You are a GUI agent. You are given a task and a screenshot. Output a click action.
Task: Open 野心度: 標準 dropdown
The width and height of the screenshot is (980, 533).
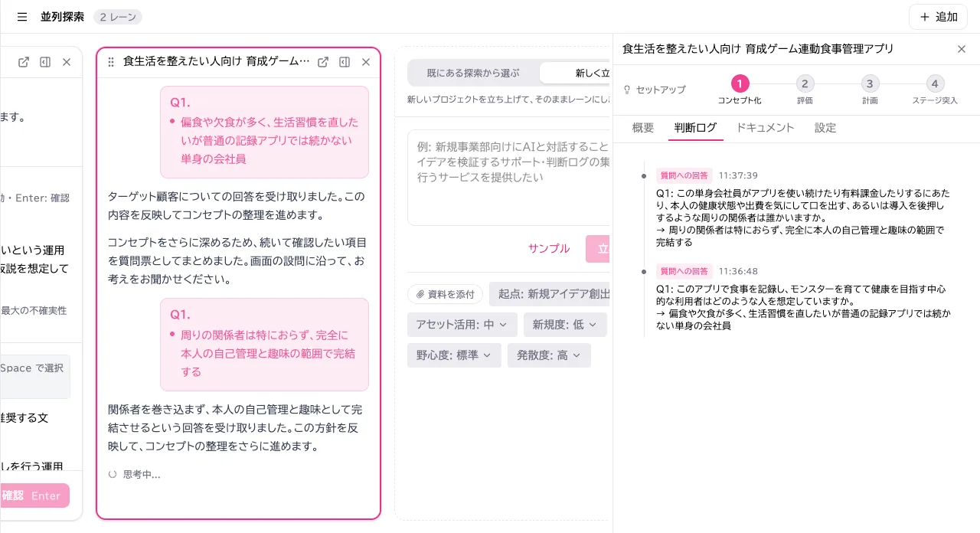click(454, 355)
